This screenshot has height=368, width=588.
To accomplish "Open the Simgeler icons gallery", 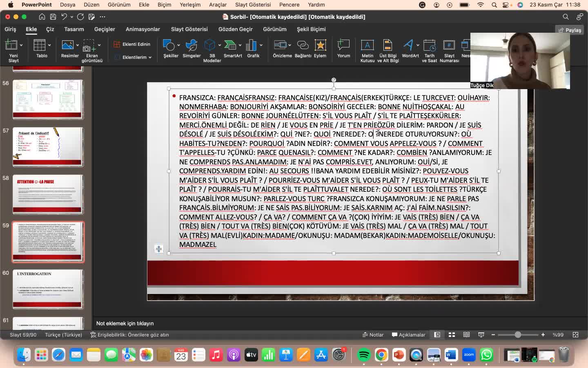I will tap(191, 45).
